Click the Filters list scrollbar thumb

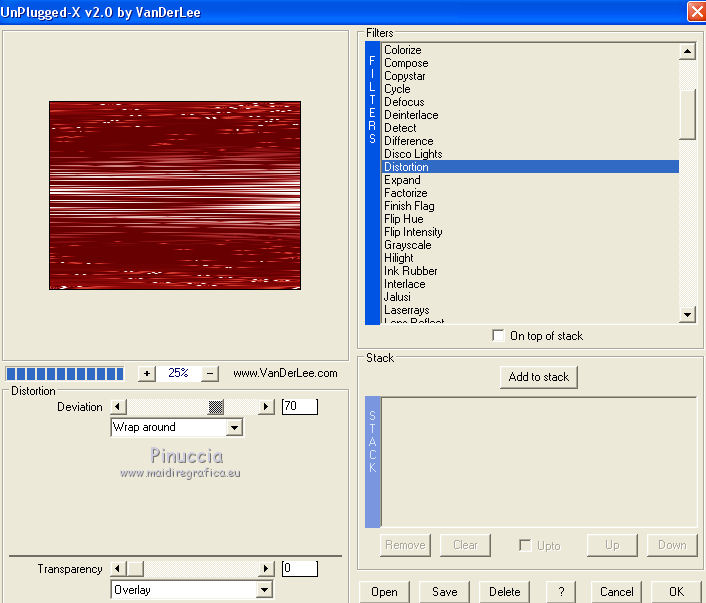click(687, 114)
